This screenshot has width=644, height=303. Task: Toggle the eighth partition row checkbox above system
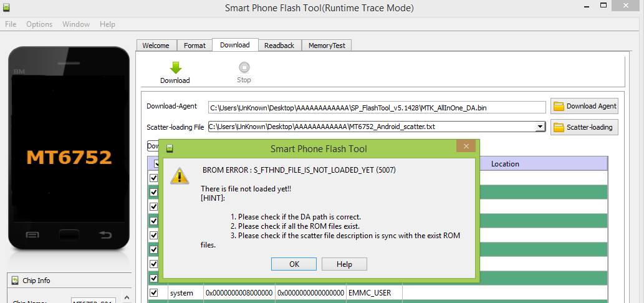(154, 278)
